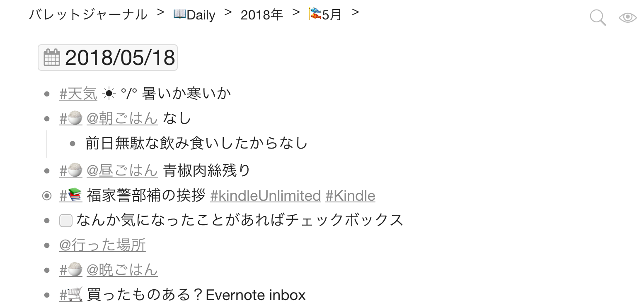Jump to the 5月 breadcrumb
644x305 pixels.
(x=325, y=15)
